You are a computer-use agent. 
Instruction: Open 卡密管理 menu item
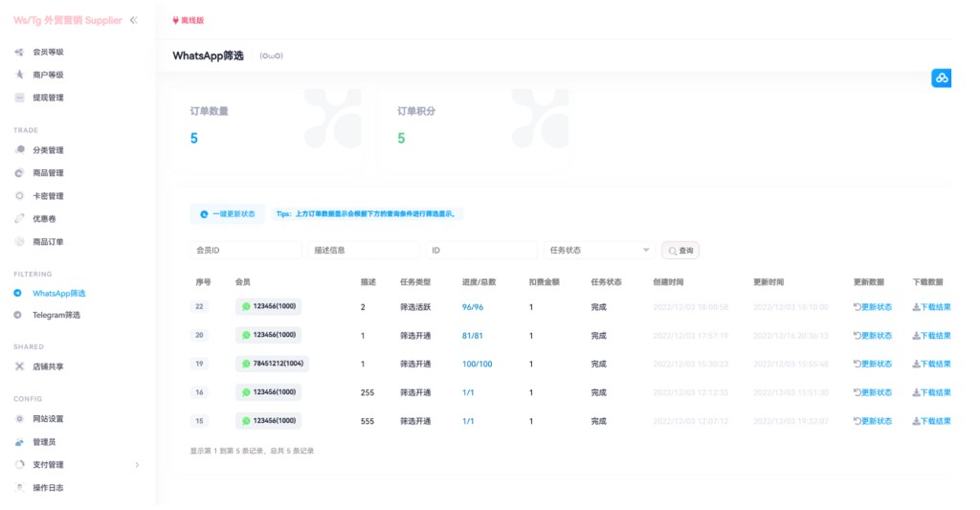(48, 195)
